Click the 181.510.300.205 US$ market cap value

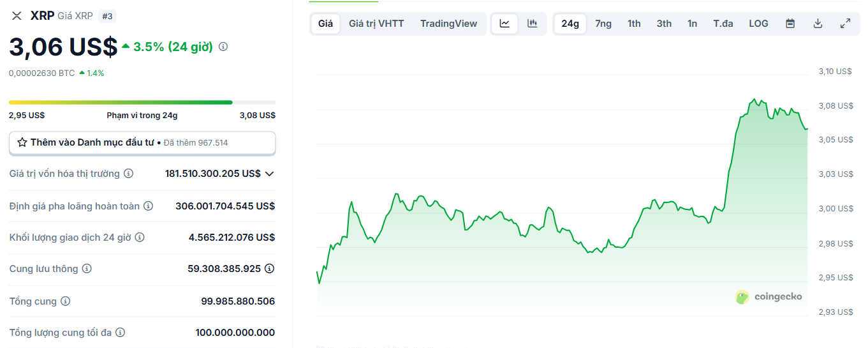click(212, 174)
